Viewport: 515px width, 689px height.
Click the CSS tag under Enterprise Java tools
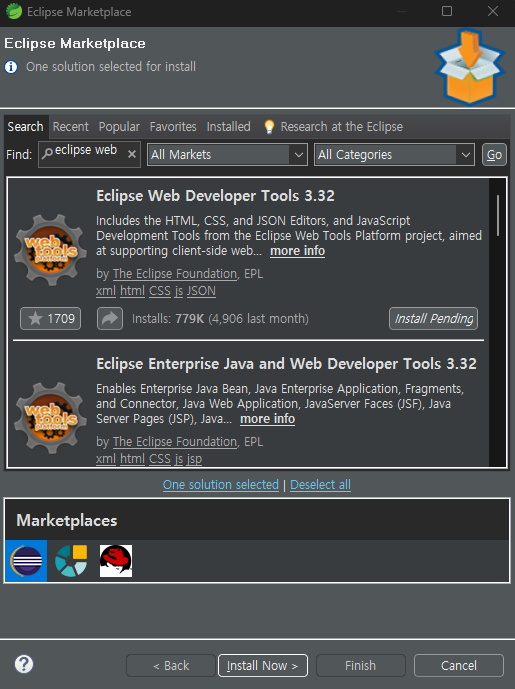(x=160, y=459)
